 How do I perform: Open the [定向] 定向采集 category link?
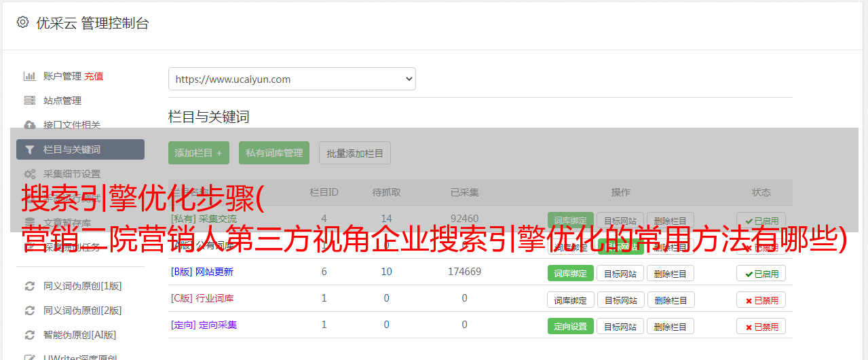coord(204,325)
